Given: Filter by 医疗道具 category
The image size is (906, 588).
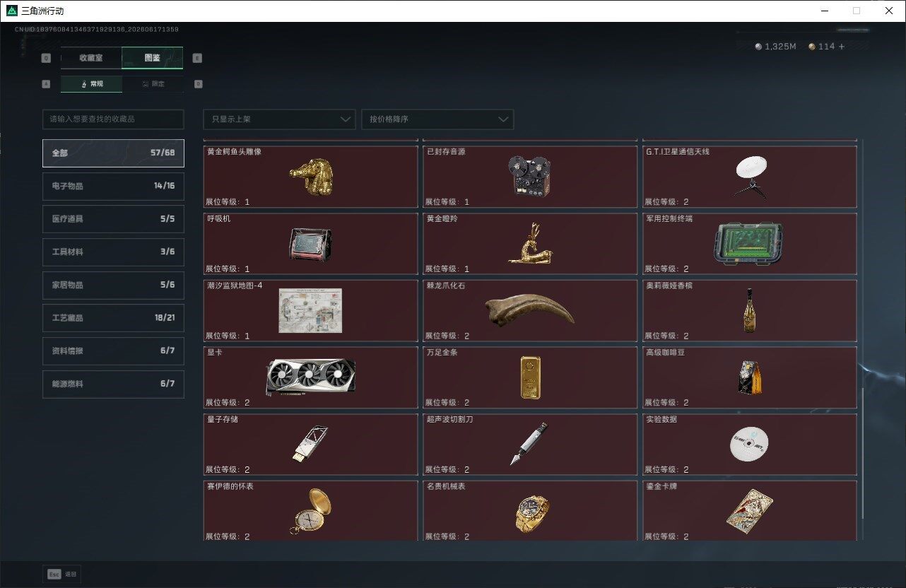Looking at the screenshot, I should (113, 219).
